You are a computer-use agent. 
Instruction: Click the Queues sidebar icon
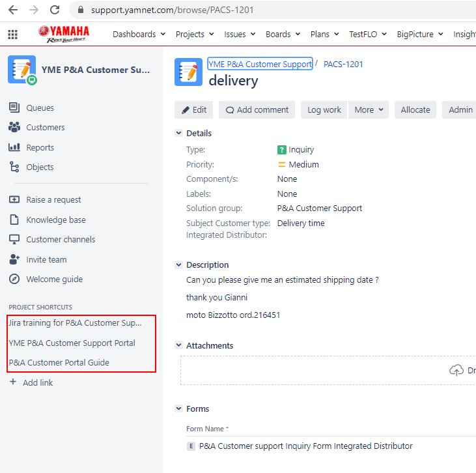click(14, 107)
